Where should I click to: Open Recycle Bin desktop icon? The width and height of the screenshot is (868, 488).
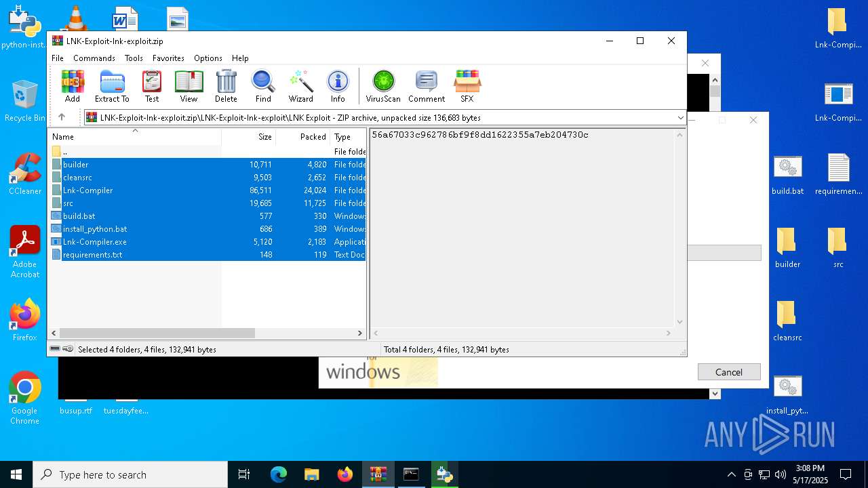pyautogui.click(x=24, y=100)
